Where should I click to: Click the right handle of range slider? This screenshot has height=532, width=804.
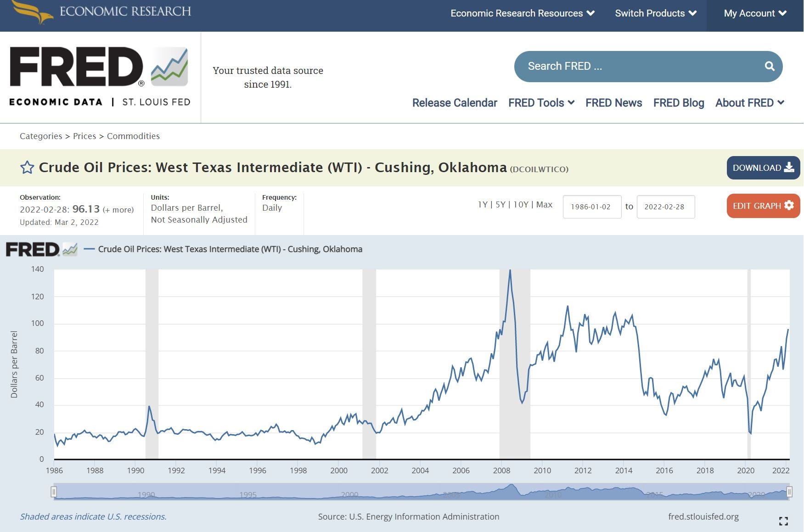point(789,492)
